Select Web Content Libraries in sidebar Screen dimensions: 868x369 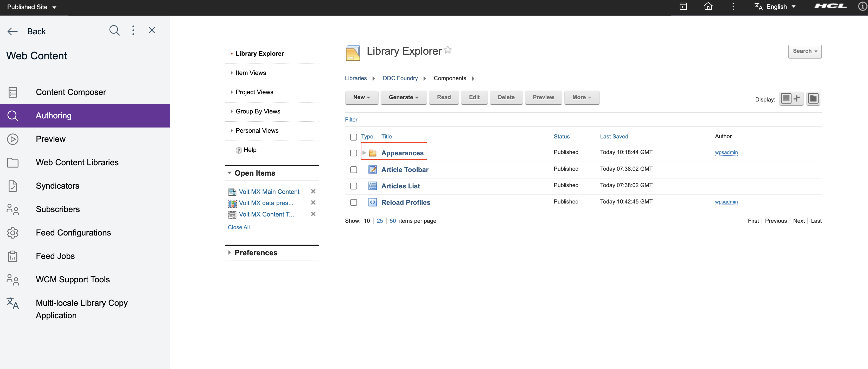(x=77, y=162)
